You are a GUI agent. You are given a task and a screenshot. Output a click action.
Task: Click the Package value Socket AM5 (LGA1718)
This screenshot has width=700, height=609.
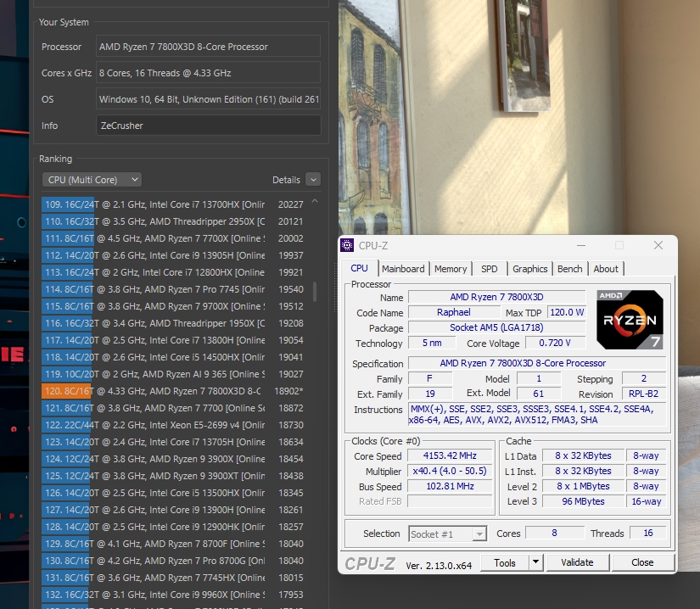pyautogui.click(x=496, y=327)
